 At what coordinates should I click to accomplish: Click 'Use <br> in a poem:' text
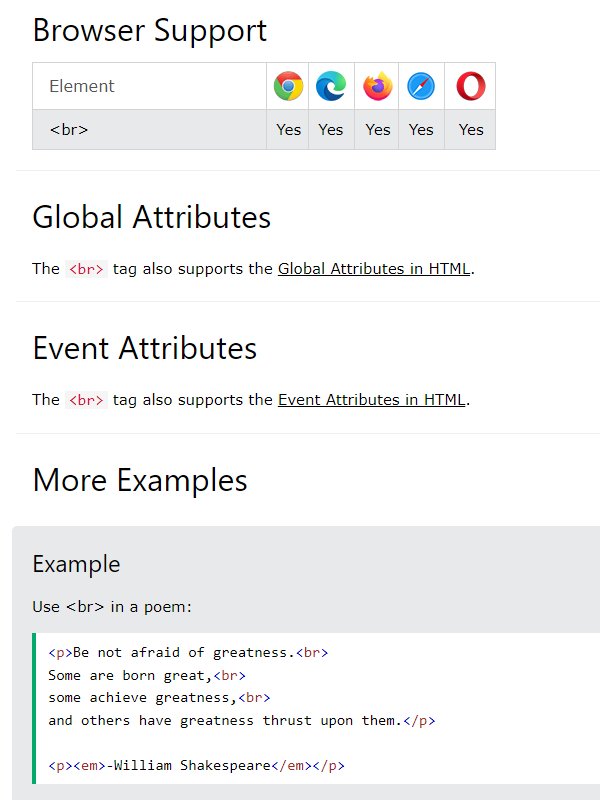(112, 607)
